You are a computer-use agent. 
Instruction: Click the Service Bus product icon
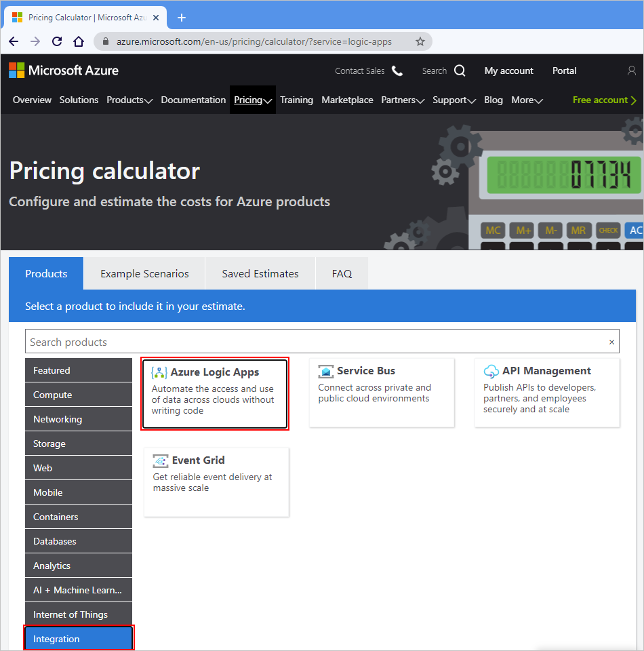(x=327, y=370)
